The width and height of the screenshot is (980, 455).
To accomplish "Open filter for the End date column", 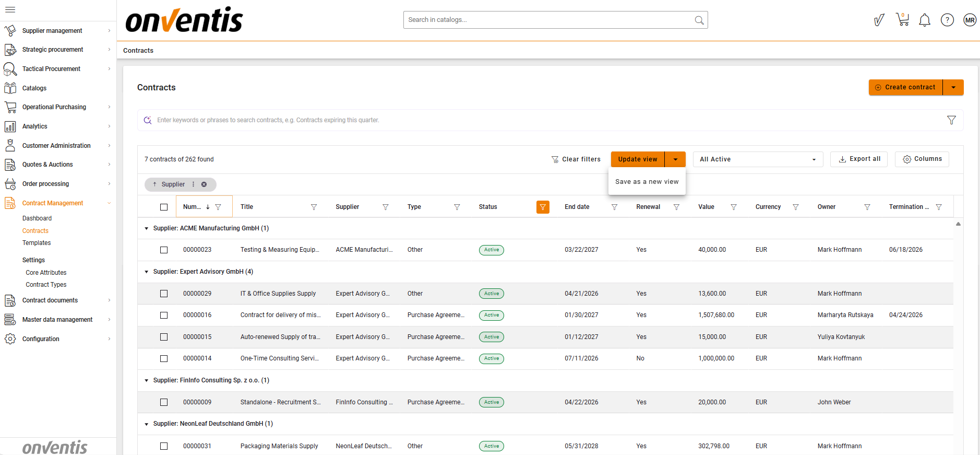I will coord(614,207).
